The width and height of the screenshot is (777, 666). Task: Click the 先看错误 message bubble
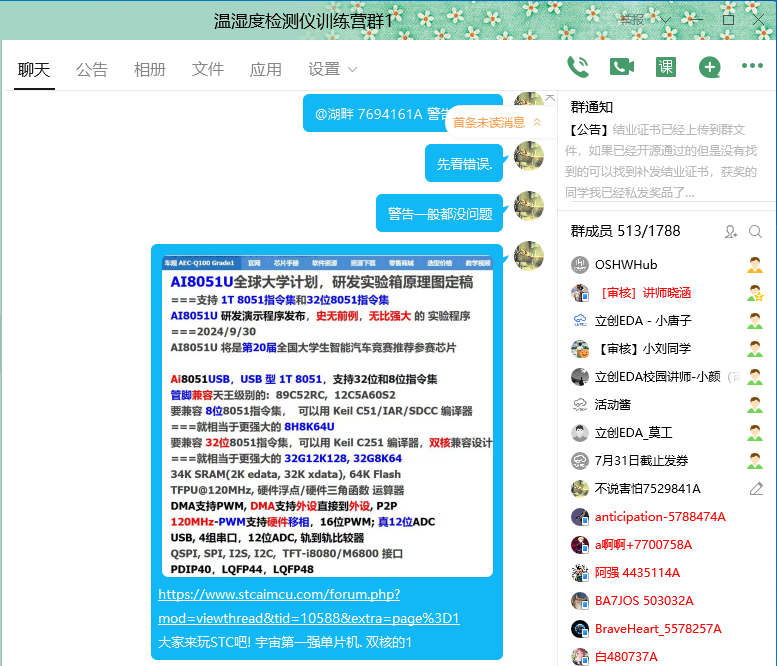[464, 163]
